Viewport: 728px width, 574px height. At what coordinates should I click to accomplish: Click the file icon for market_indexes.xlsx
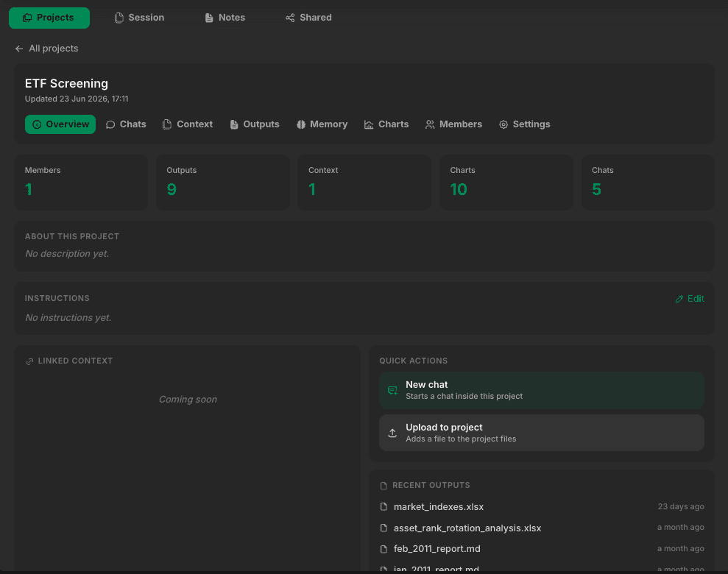tap(384, 507)
